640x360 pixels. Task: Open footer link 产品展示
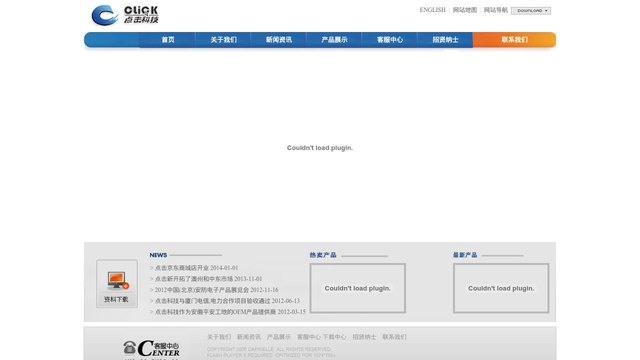[279, 337]
